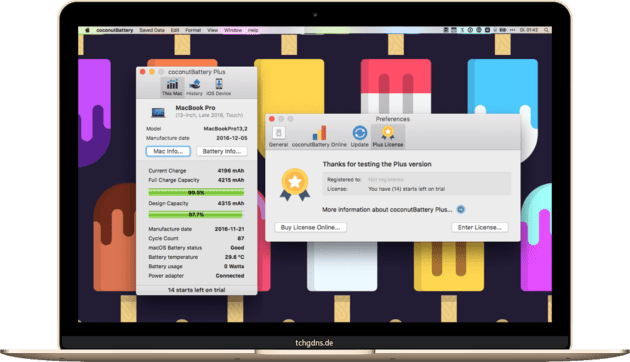
Task: Open the Format menu
Action: (193, 30)
